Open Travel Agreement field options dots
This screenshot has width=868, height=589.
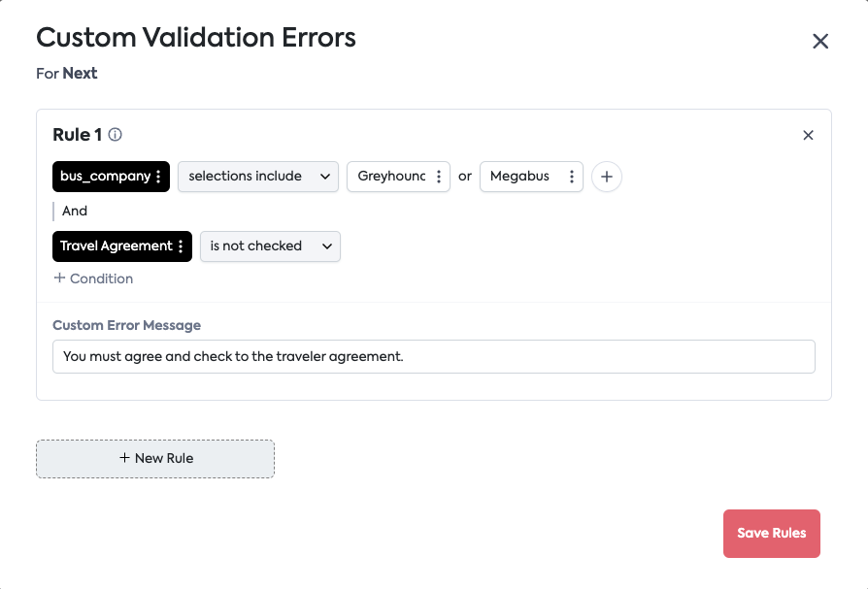click(x=181, y=246)
